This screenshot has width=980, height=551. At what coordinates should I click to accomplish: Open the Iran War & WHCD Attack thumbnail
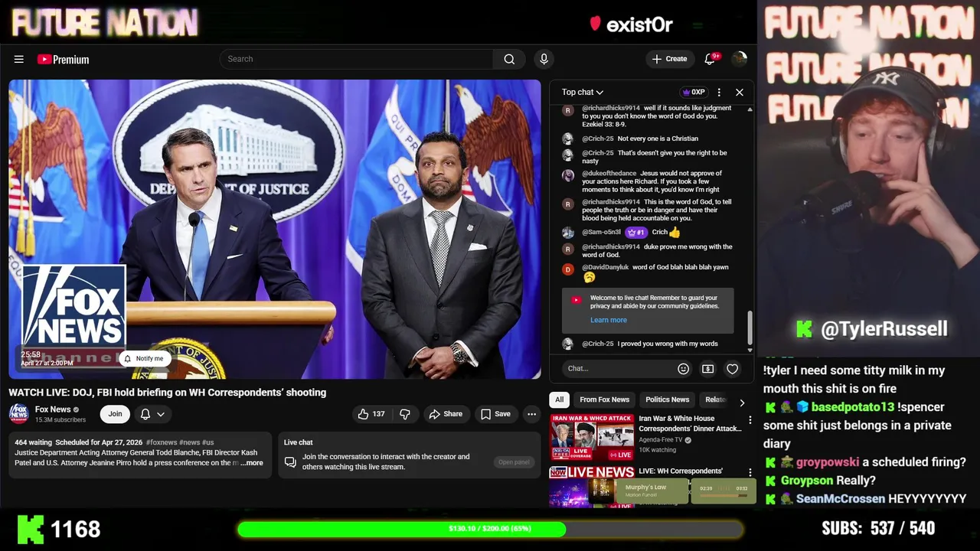click(592, 437)
